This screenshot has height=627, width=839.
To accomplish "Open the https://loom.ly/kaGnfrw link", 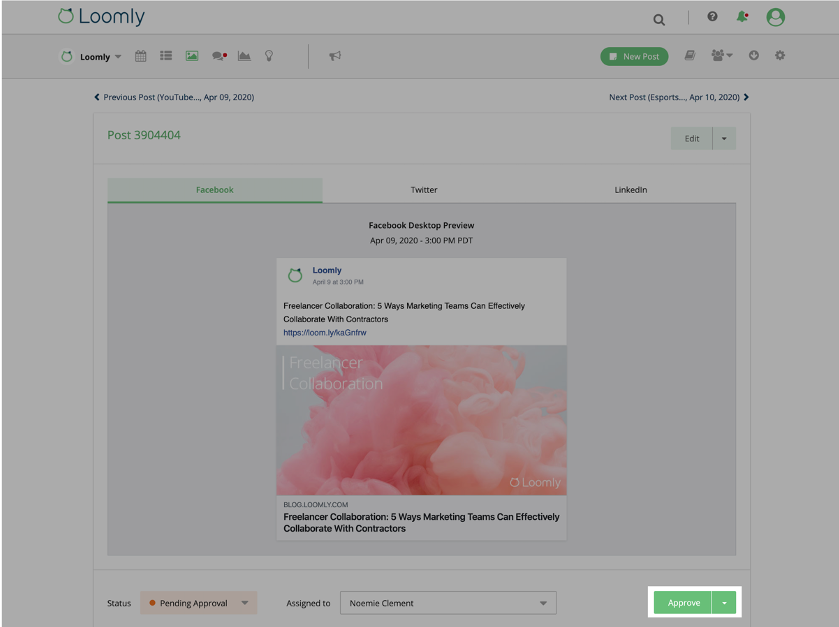I will click(x=325, y=332).
